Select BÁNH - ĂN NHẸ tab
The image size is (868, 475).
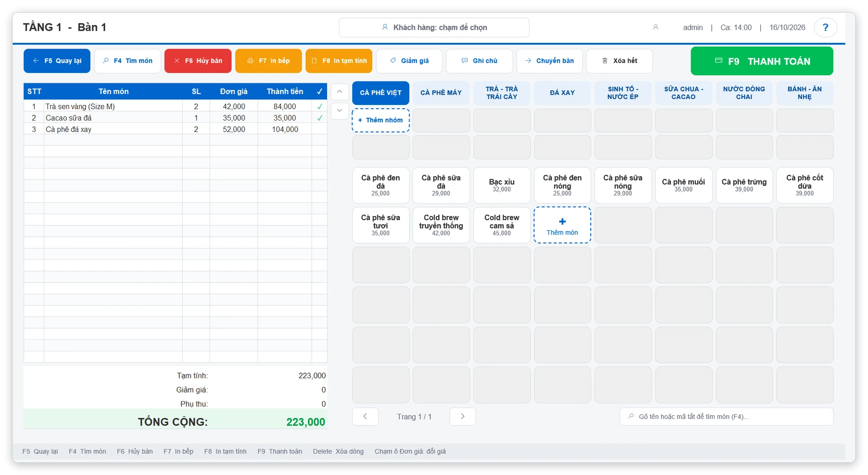804,93
